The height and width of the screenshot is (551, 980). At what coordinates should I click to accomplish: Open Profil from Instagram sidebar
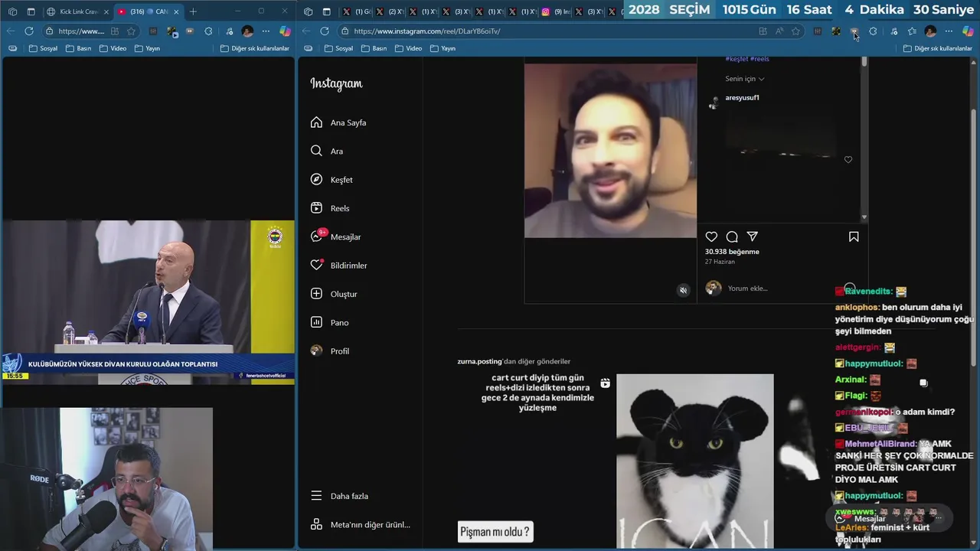330,351
